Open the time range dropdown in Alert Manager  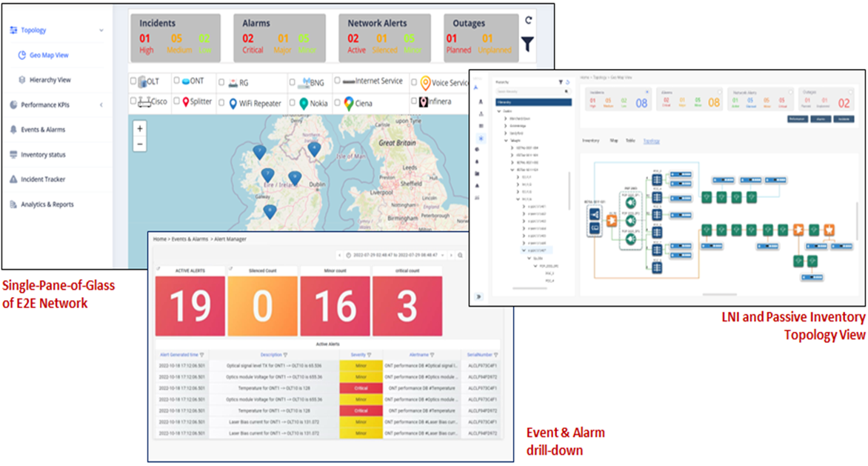[x=395, y=255]
